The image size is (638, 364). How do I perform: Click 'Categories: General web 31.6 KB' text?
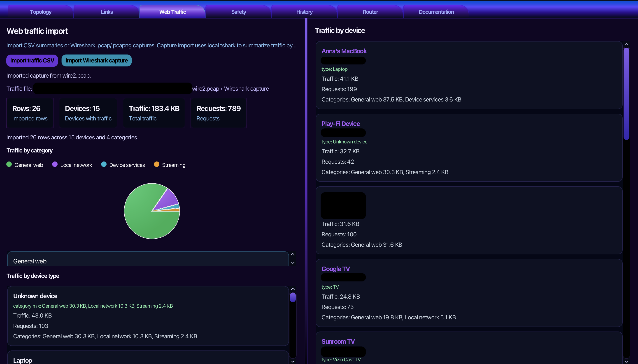tap(361, 245)
